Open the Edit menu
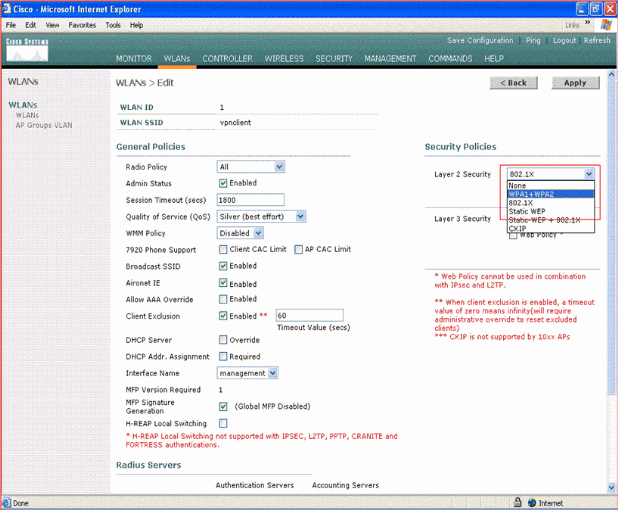The height and width of the screenshot is (510, 618). click(30, 25)
